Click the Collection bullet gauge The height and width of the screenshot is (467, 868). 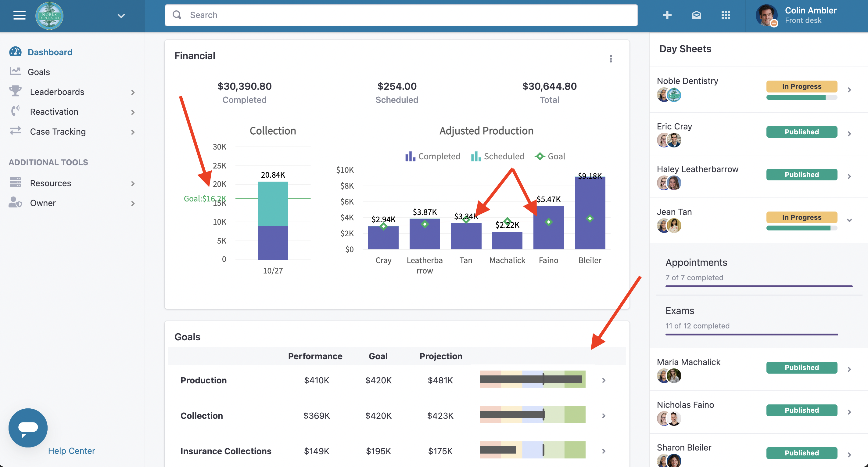(533, 415)
